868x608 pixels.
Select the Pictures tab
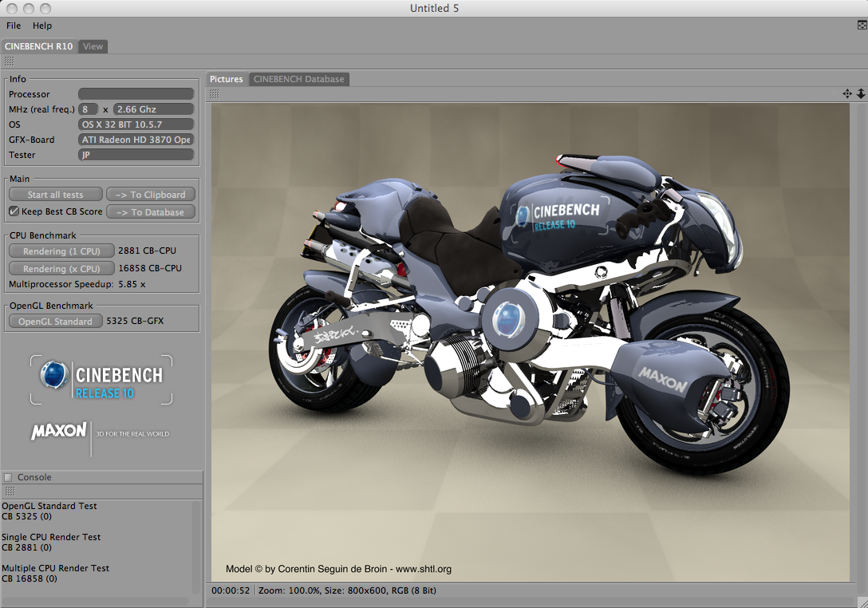click(227, 79)
